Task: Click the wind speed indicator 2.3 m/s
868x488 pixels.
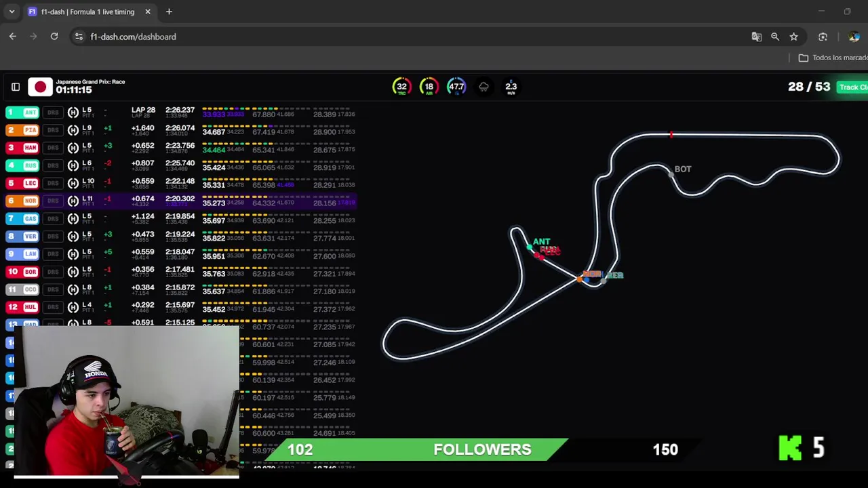Action: point(511,87)
